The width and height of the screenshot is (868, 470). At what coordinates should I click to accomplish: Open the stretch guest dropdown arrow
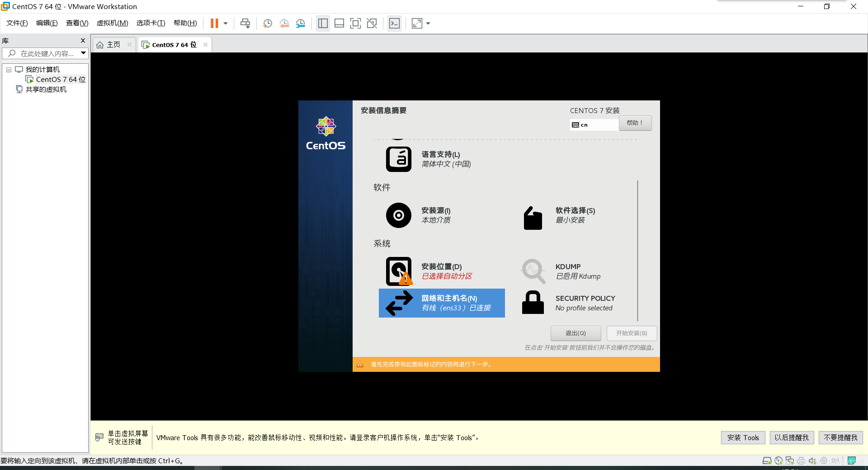click(428, 24)
